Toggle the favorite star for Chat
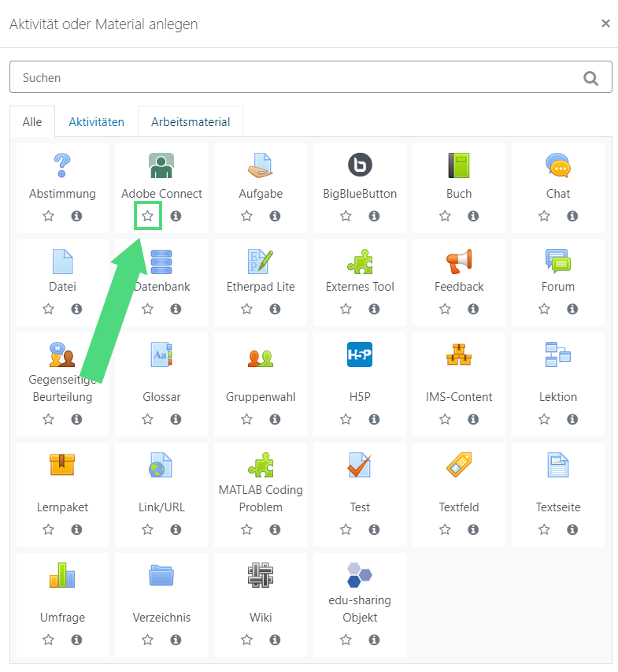Image resolution: width=618 pixels, height=672 pixels. tap(544, 216)
